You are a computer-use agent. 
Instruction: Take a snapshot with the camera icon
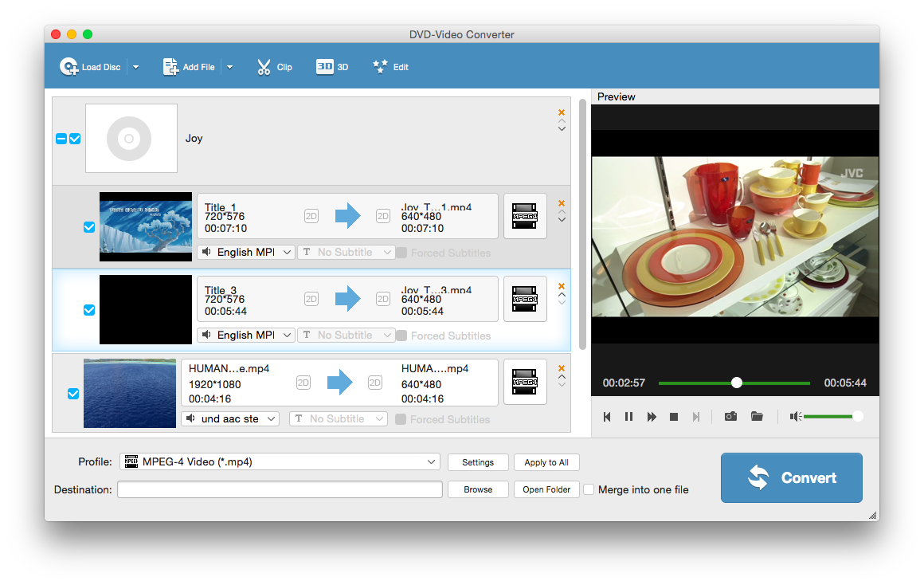[x=730, y=416]
